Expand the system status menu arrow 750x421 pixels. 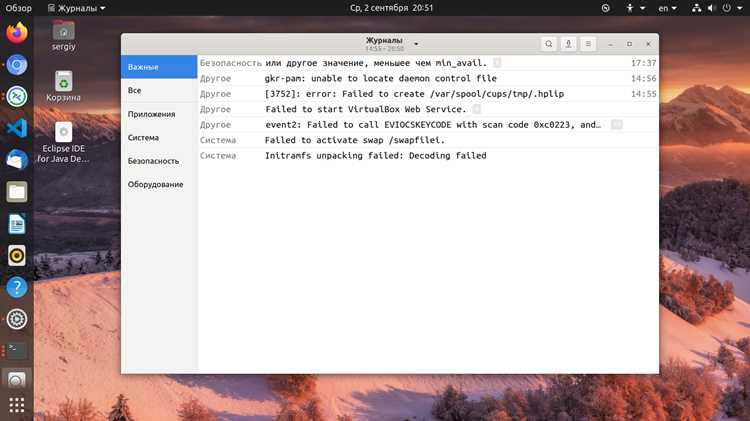739,8
